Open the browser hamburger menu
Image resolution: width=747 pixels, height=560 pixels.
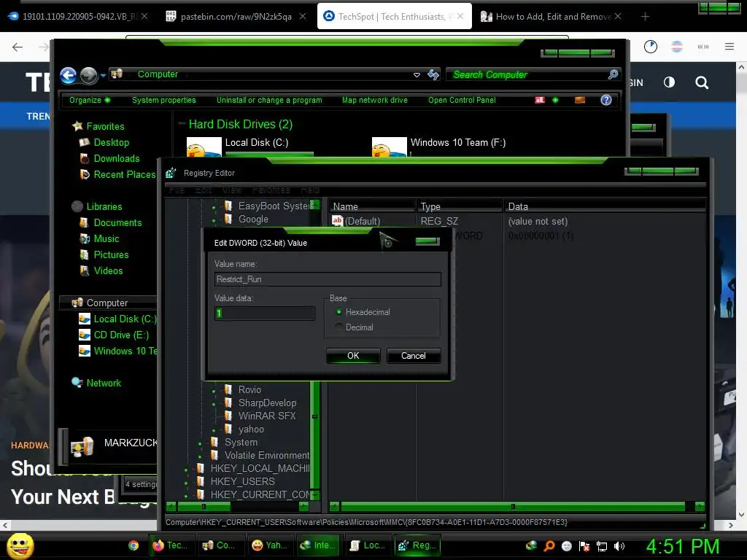coord(729,47)
